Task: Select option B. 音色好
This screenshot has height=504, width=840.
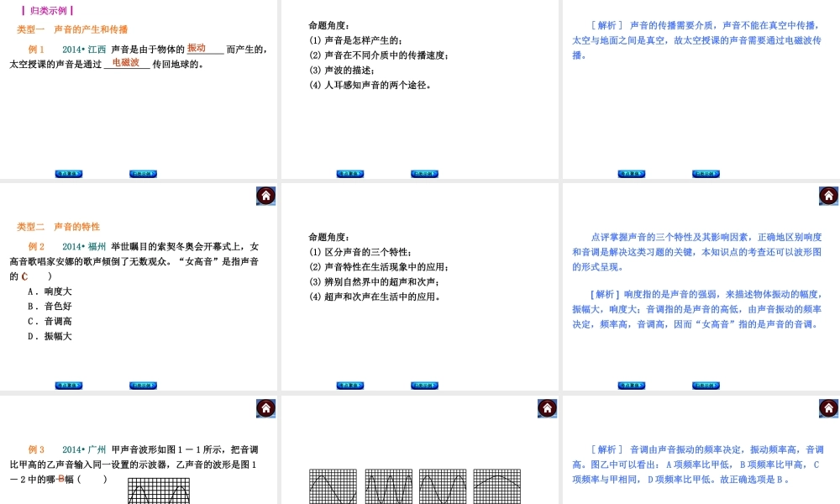Action: (50, 307)
